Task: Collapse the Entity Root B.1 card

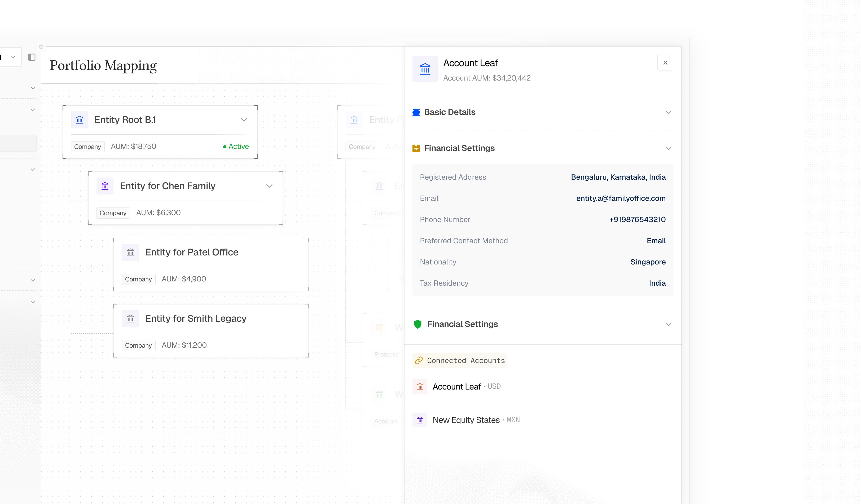Action: coord(244,120)
